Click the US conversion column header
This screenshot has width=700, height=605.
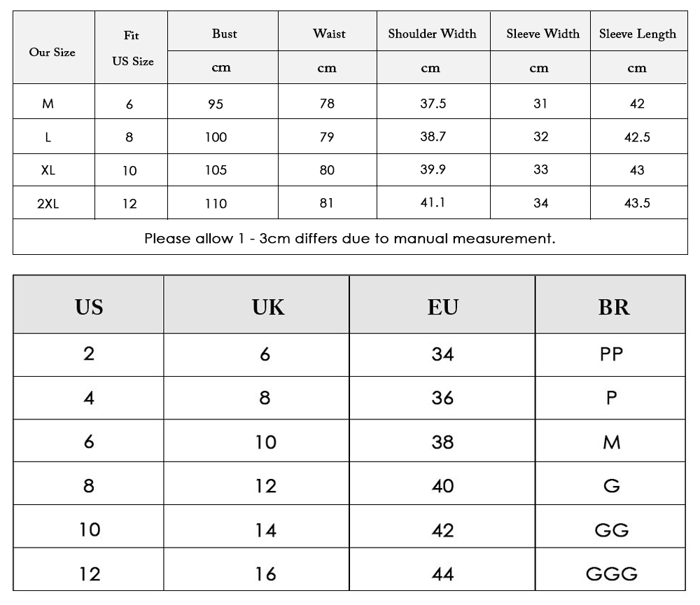pos(89,307)
